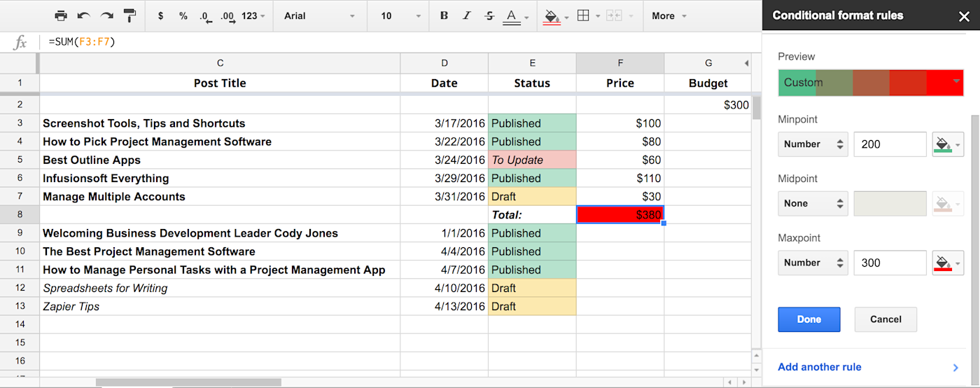This screenshot has width=980, height=388.
Task: Click the Maxpoint value field showing 300
Action: (890, 263)
